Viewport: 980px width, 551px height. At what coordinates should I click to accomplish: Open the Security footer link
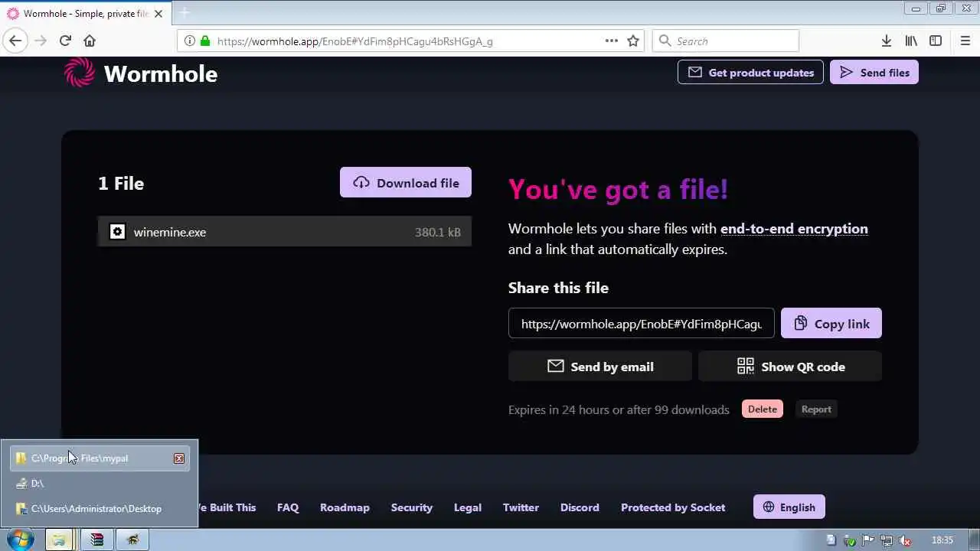pos(412,507)
